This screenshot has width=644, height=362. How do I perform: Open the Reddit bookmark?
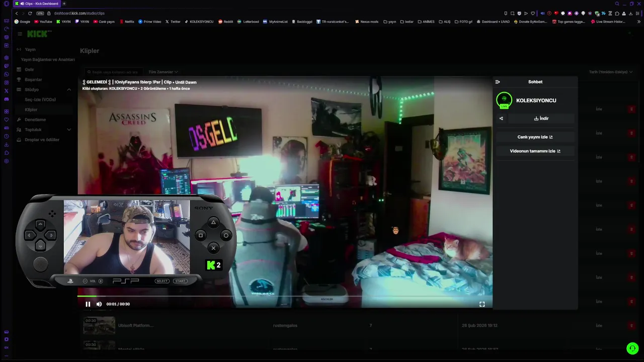[x=225, y=22]
